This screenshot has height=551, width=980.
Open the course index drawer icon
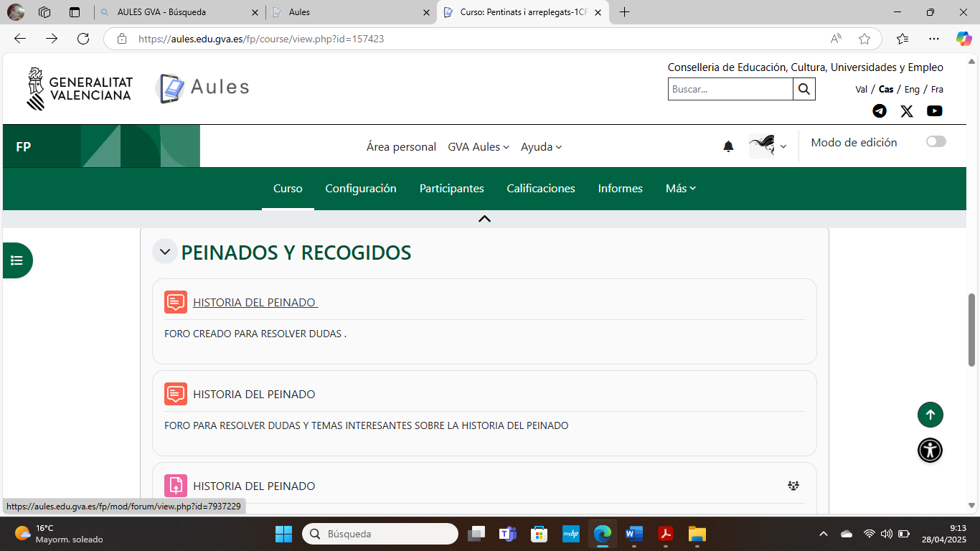coord(17,260)
